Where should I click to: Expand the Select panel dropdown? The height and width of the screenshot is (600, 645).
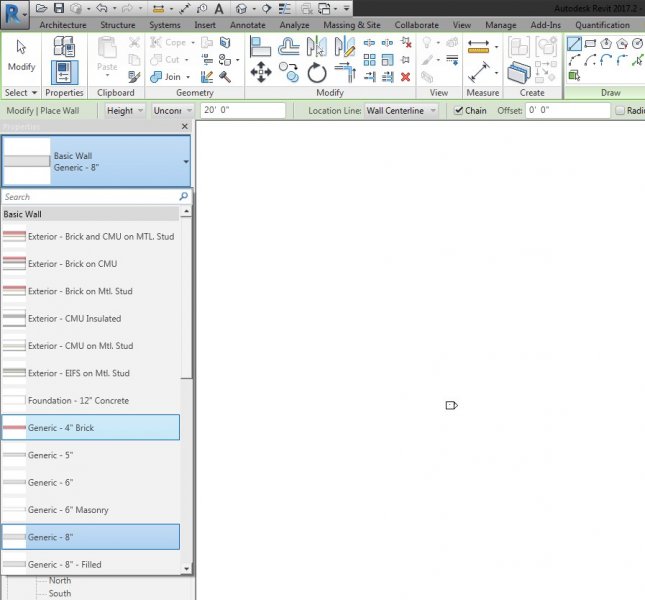point(21,93)
